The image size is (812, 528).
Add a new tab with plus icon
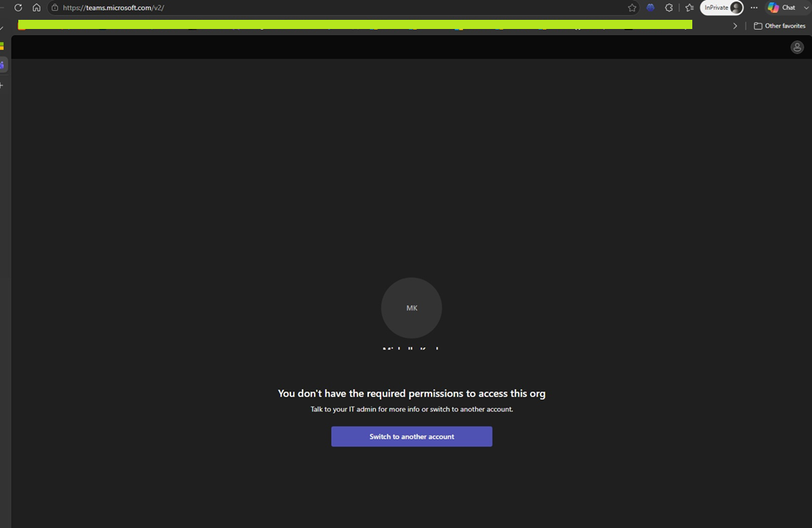click(2, 85)
